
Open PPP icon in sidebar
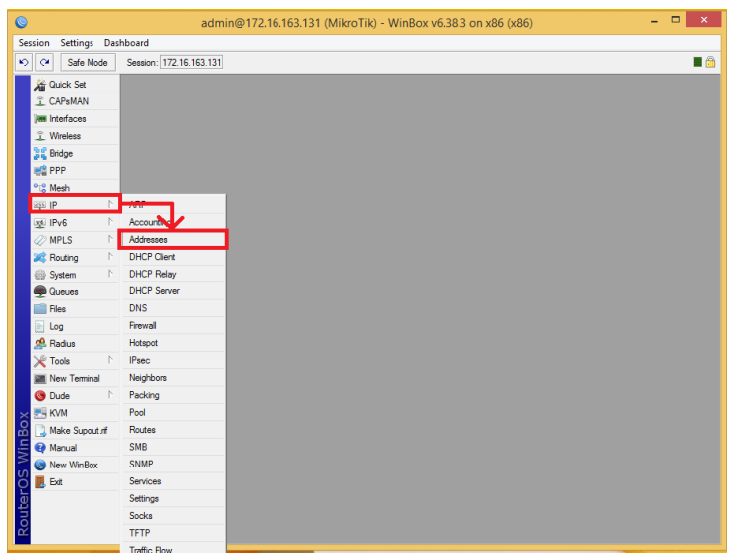click(40, 170)
